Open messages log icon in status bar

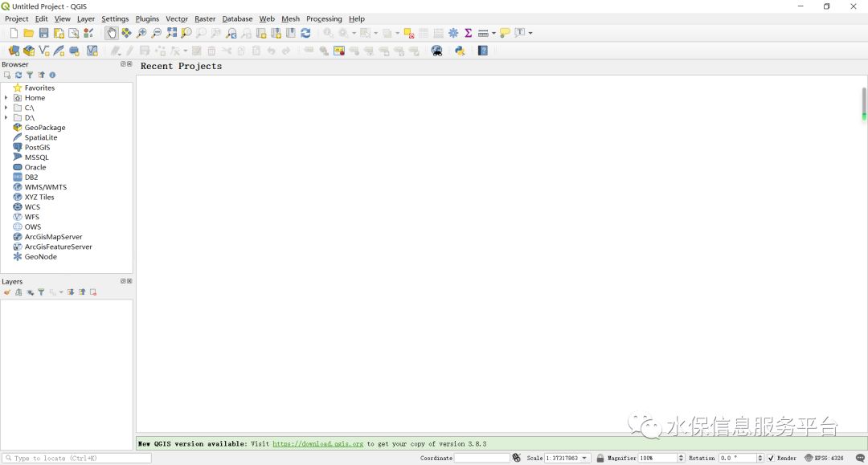point(860,458)
